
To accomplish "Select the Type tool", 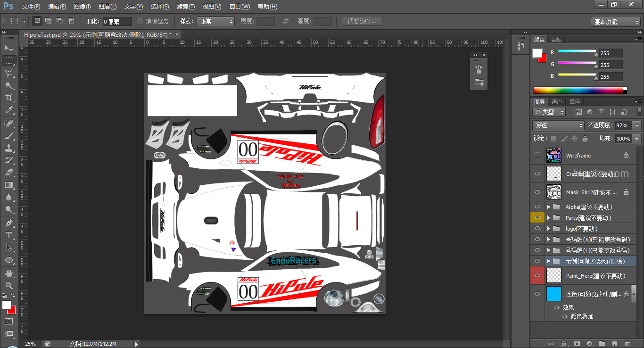I will coord(9,235).
